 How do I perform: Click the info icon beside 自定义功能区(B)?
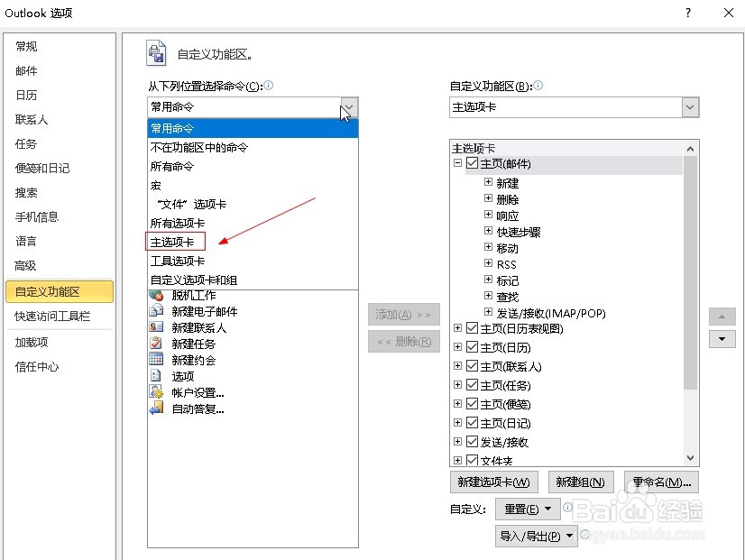538,86
